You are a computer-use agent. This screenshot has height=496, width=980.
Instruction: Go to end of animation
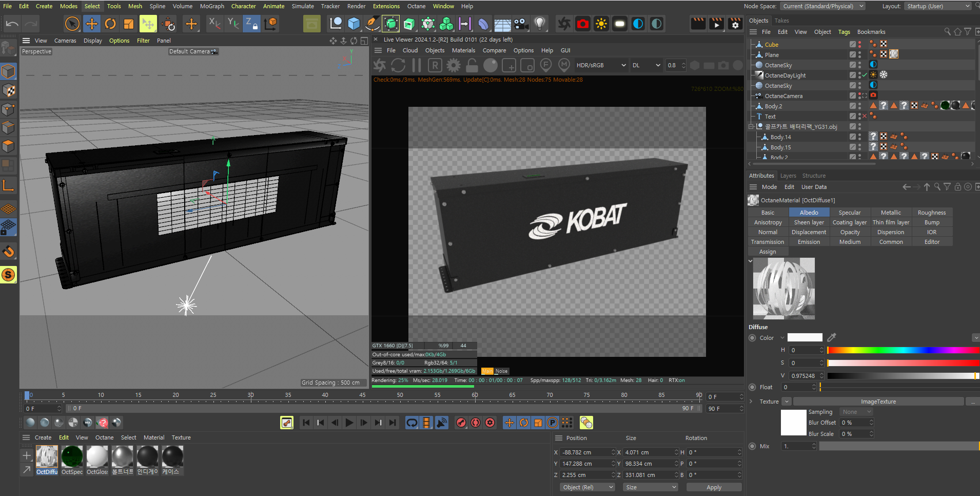pos(393,423)
